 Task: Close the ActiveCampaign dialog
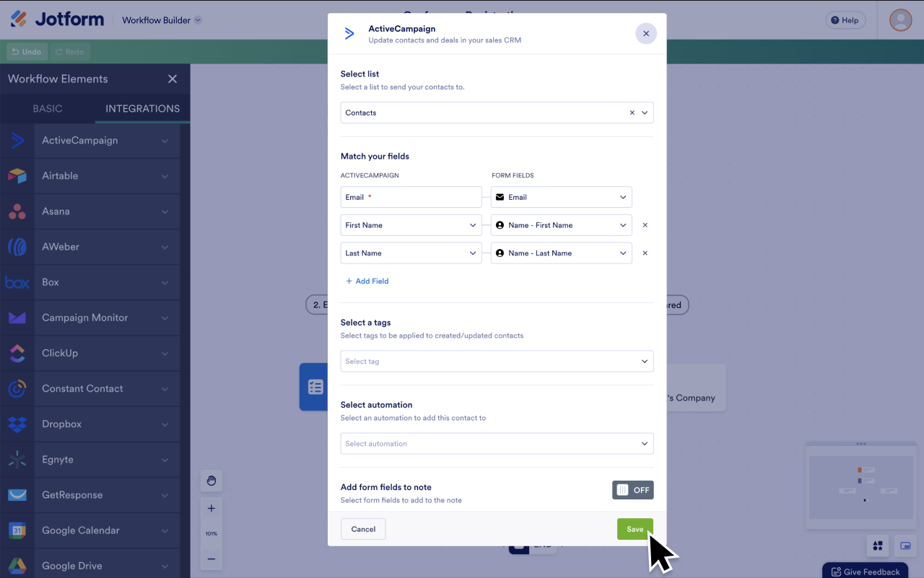646,33
